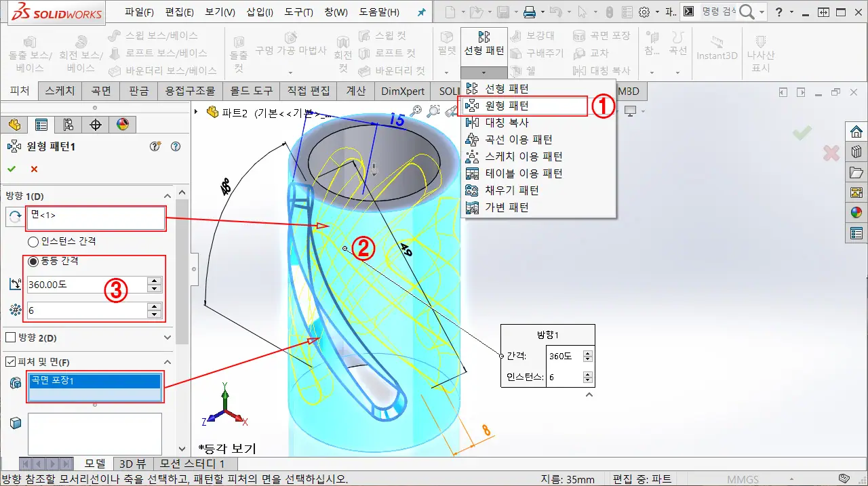Screen dimensions: 868x486
Task: Open the ConfigurationManager tab icon
Action: pos(68,125)
